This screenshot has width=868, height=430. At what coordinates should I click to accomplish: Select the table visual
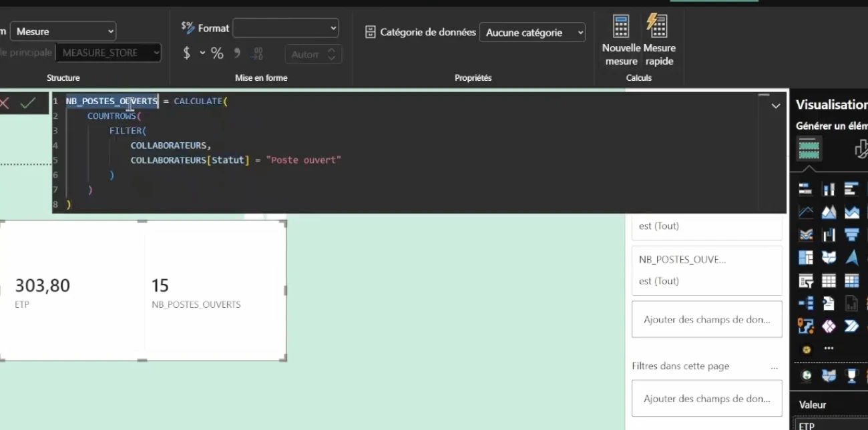coord(829,281)
